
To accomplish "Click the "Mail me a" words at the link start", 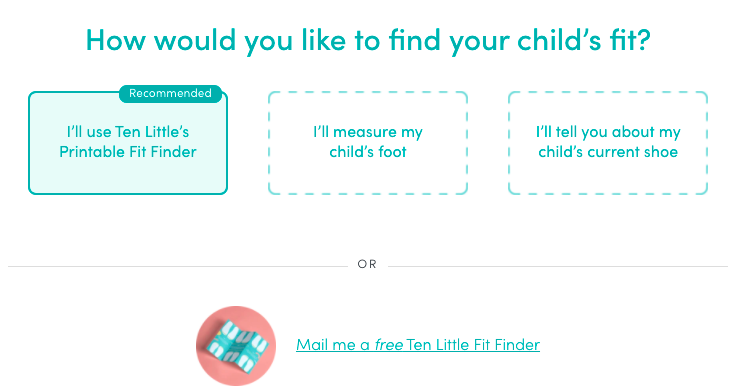I will (x=333, y=345).
